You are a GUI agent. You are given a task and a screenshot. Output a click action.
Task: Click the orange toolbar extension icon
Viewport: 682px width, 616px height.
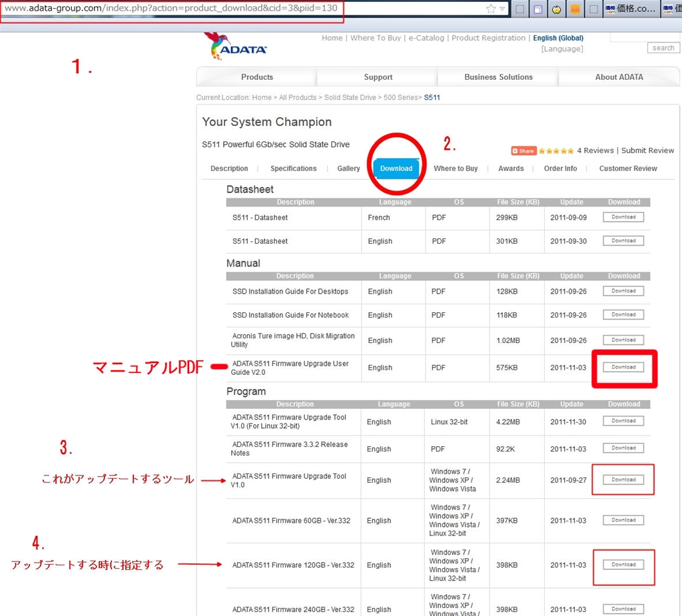[575, 9]
